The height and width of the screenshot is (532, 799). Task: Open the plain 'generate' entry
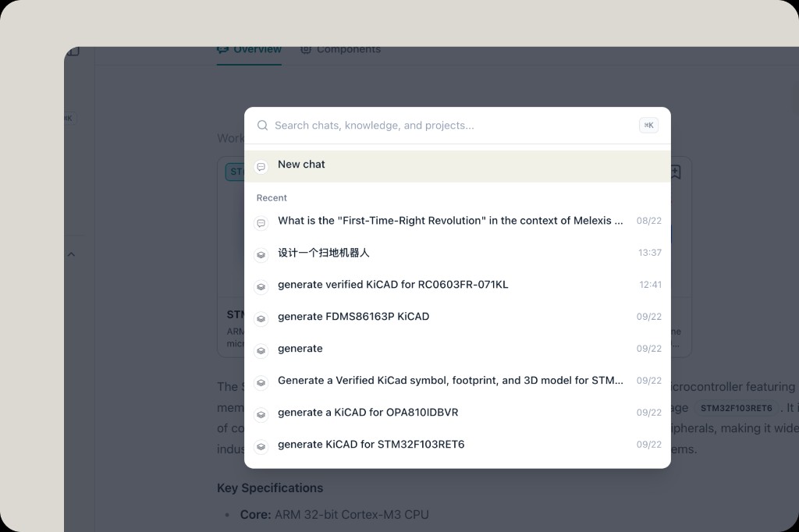[457, 349]
